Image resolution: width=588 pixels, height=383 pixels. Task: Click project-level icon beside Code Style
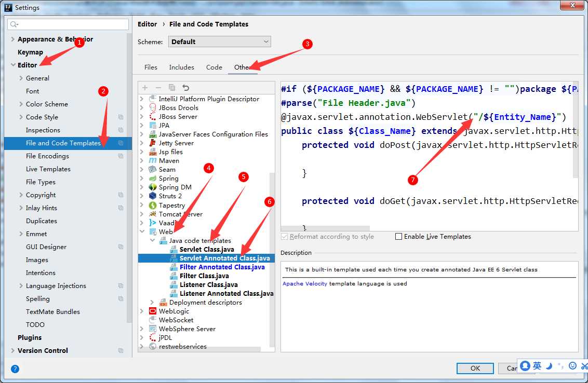[121, 117]
